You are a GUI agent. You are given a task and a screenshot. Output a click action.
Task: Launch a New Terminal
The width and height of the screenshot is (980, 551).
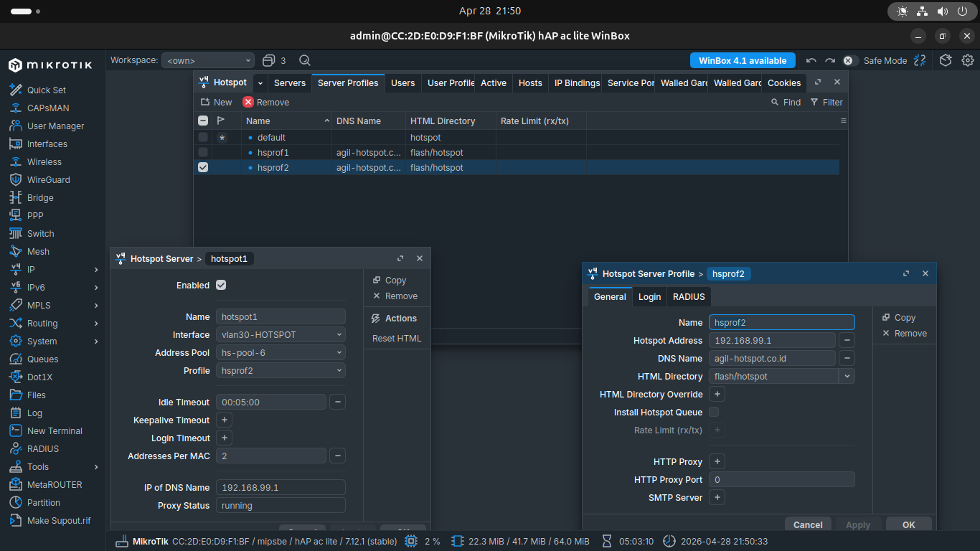[55, 431]
